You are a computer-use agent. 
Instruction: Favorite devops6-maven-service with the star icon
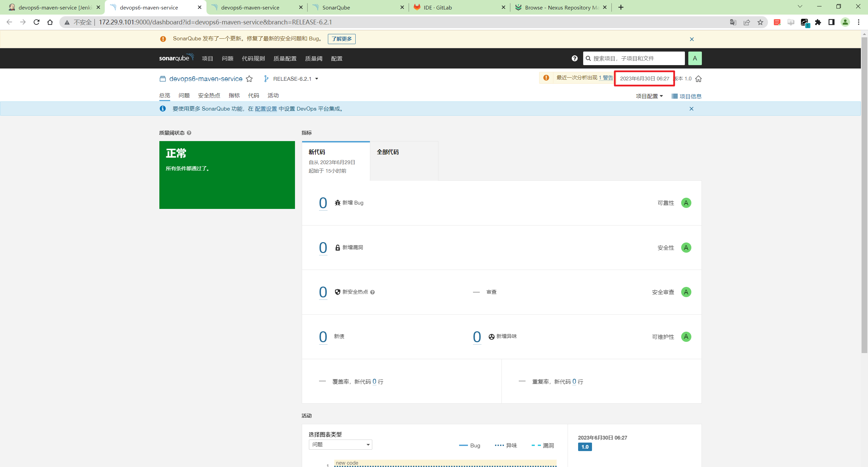click(x=249, y=79)
